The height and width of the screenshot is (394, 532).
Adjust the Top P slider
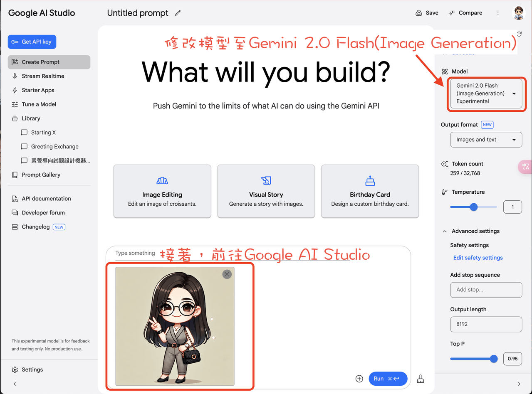pyautogui.click(x=474, y=359)
